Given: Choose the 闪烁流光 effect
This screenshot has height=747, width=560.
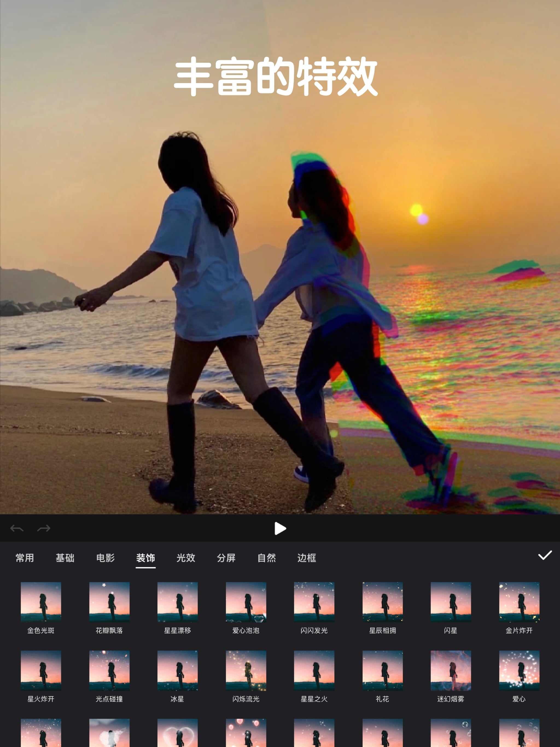Looking at the screenshot, I should click(x=246, y=671).
